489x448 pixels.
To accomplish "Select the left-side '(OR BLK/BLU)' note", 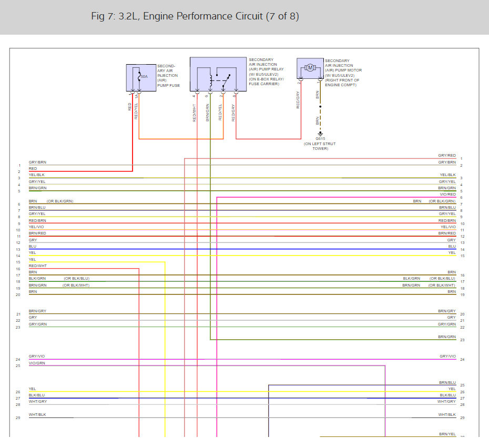I will [x=77, y=278].
